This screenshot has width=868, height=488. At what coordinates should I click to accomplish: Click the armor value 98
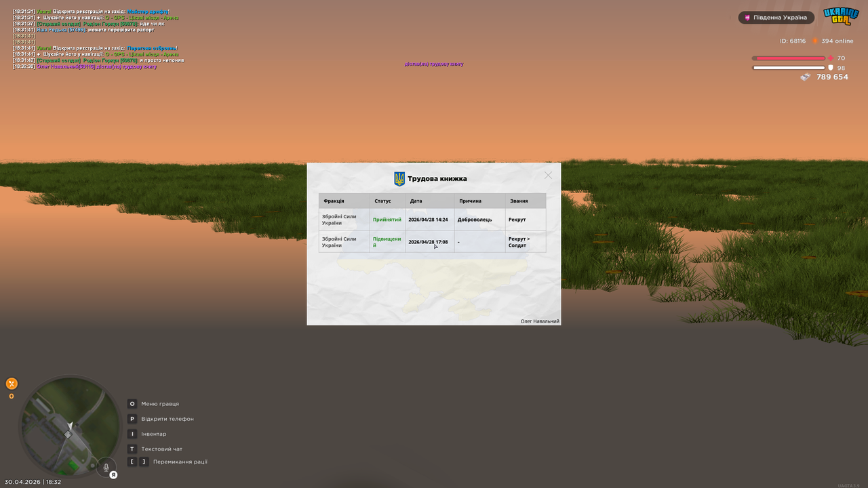pos(841,68)
